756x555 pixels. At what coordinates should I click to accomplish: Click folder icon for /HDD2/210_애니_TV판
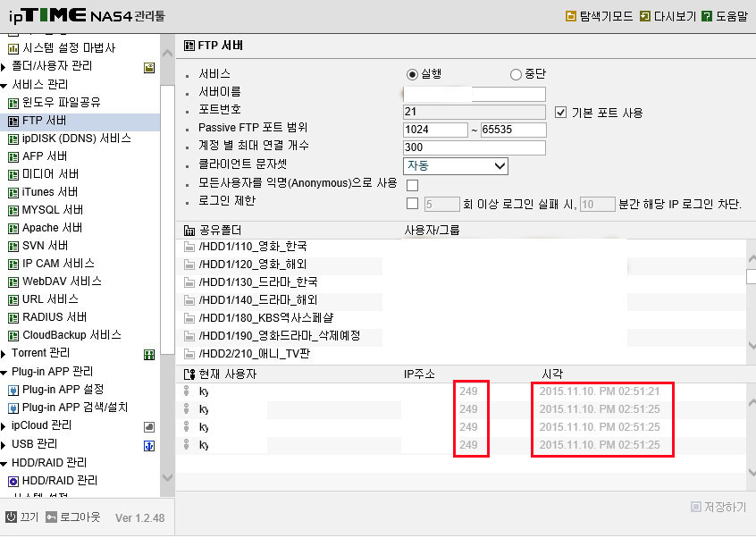click(x=189, y=355)
